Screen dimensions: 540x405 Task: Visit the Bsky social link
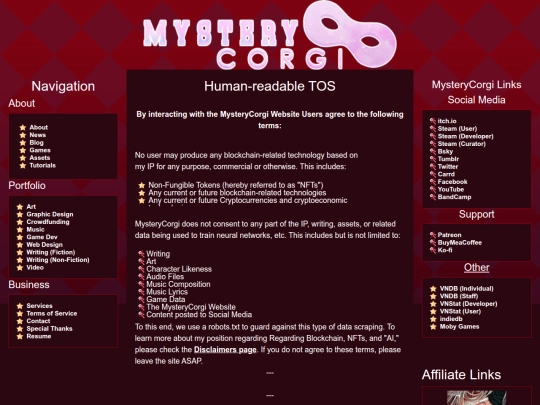coord(445,151)
